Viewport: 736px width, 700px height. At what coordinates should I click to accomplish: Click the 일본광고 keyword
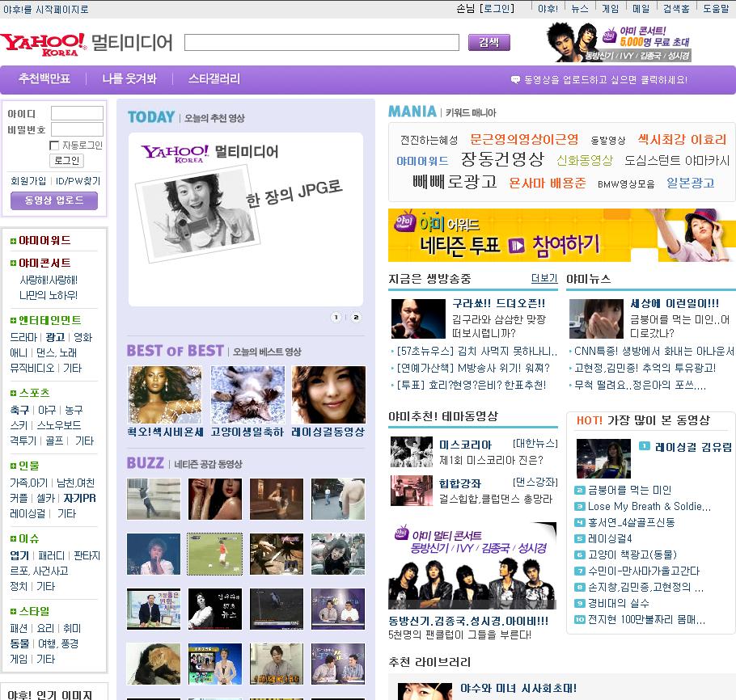(691, 183)
